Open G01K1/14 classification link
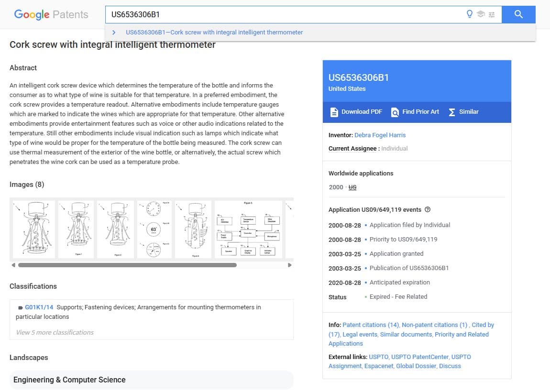The image size is (550, 392). coord(39,307)
